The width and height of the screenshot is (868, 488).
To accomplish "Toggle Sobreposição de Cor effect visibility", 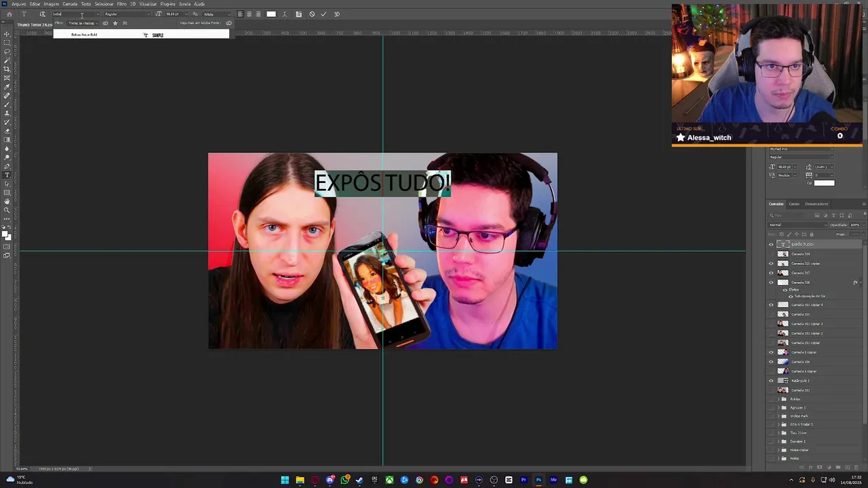I will (791, 296).
